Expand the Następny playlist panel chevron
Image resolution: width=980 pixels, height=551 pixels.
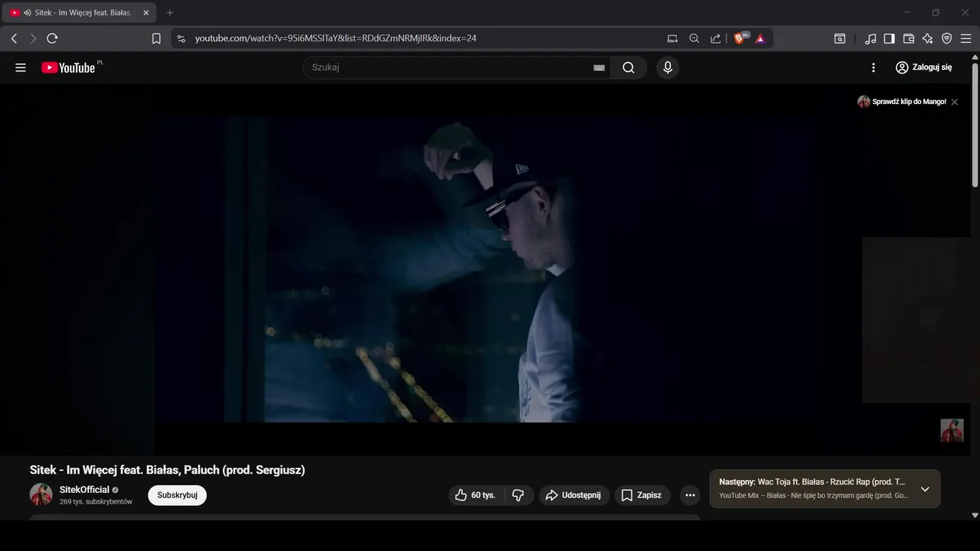click(925, 489)
